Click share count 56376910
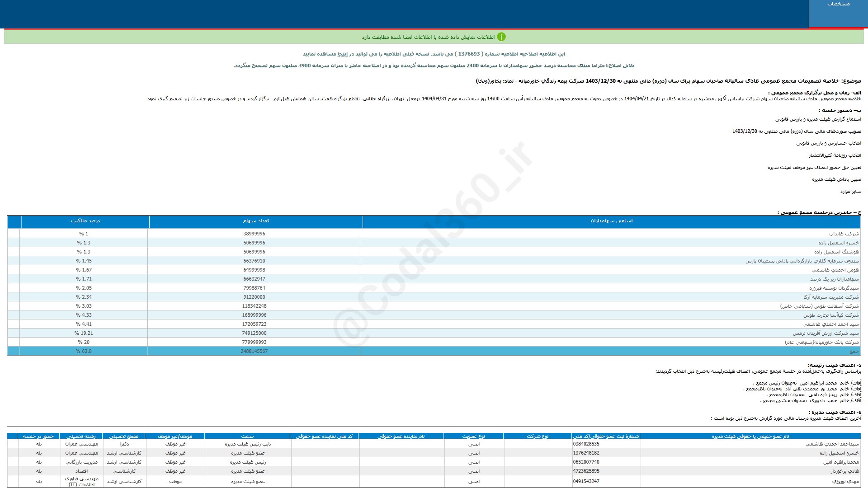The image size is (868, 488). (x=254, y=261)
